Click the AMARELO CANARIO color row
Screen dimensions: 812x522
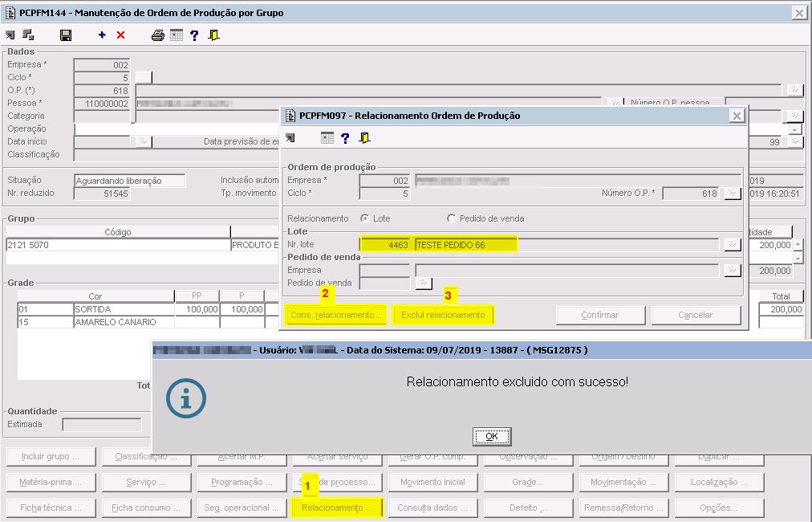click(124, 322)
